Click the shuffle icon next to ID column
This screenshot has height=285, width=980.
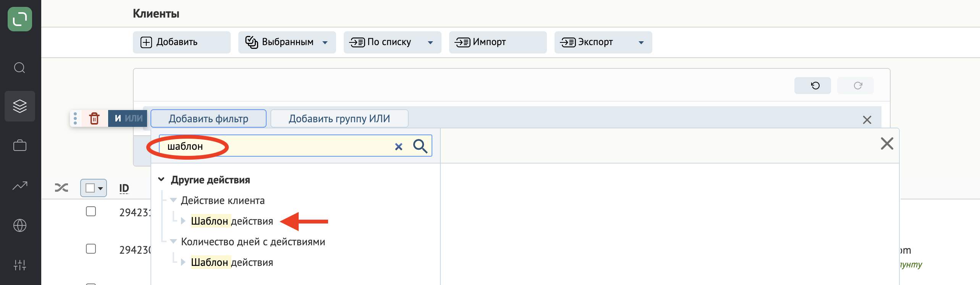[61, 188]
